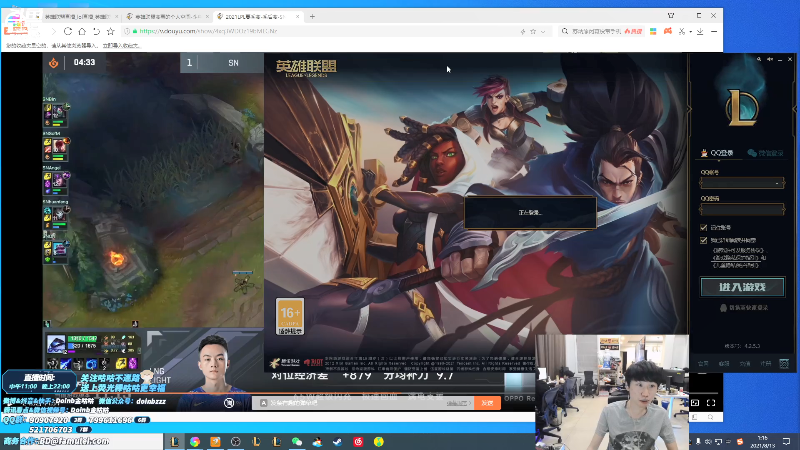Go to browser home page
Screen dimensions: 800x450
[x=82, y=31]
